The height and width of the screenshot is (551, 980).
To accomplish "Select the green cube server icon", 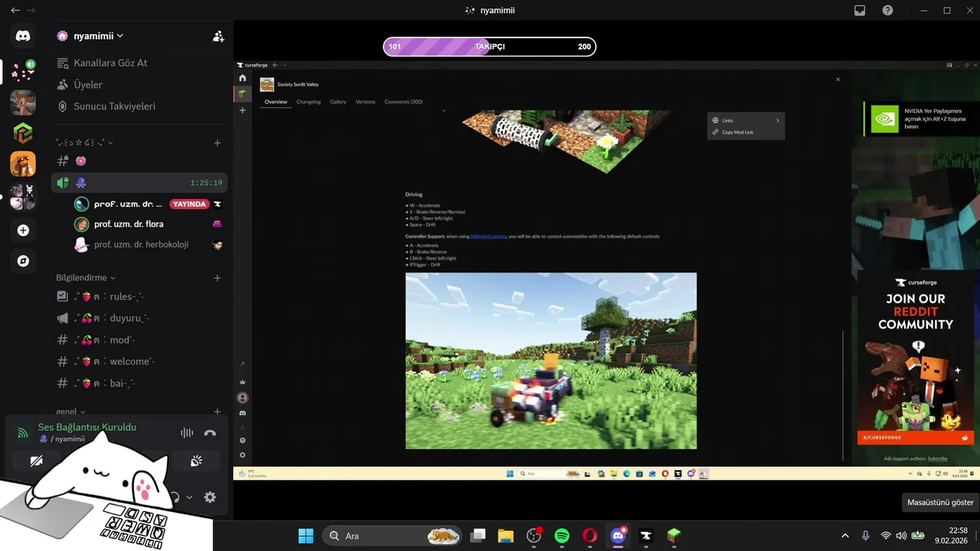I will pyautogui.click(x=23, y=133).
